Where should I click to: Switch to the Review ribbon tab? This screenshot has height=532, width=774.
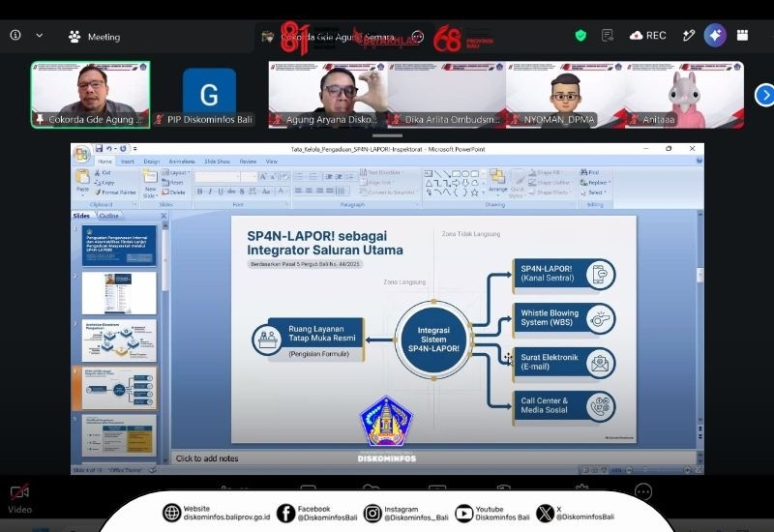(x=248, y=162)
